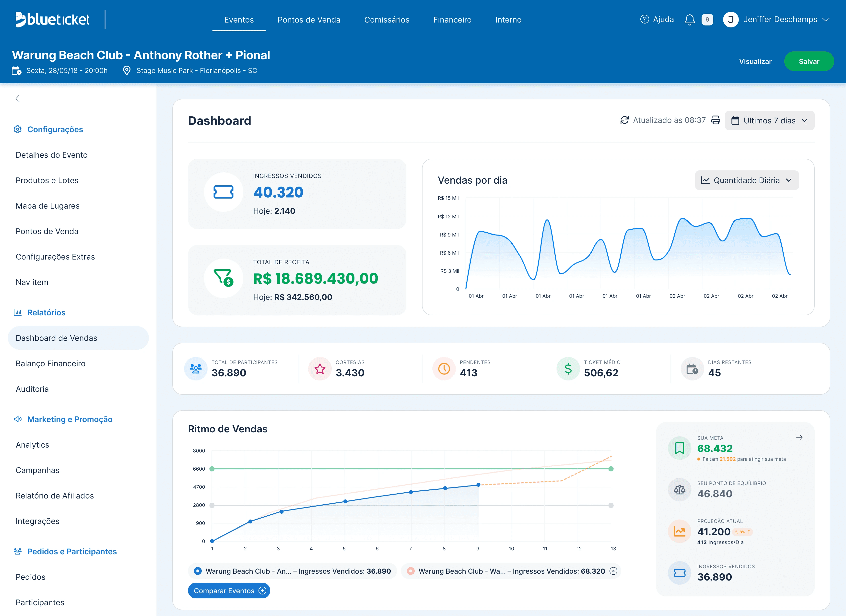The height and width of the screenshot is (616, 846).
Task: Click the notification bell icon
Action: pos(689,19)
